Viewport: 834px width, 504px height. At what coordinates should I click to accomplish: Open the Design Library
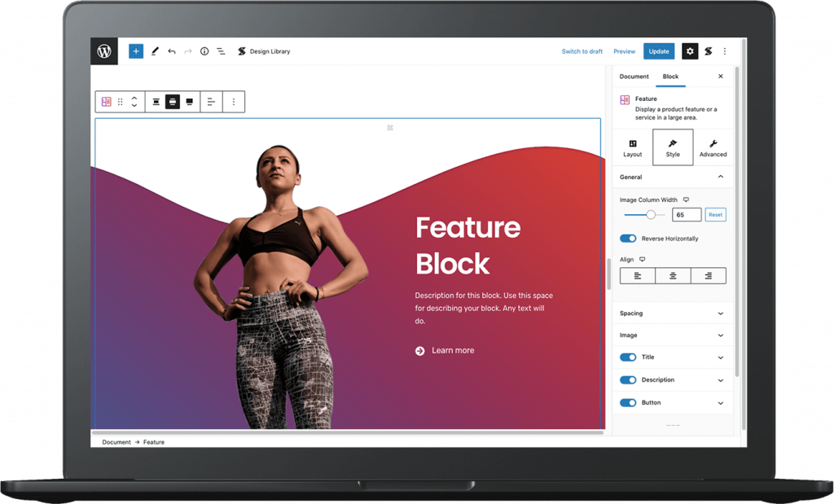tap(264, 51)
